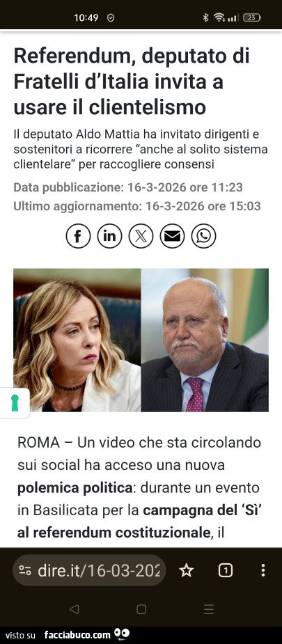
Task: Share article on LinkedIn
Action: click(109, 236)
